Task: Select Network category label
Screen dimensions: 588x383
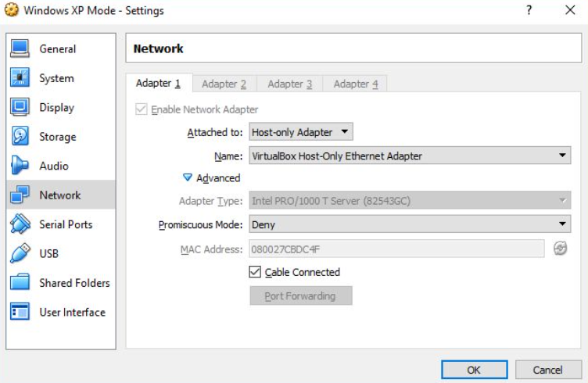Action: 60,195
